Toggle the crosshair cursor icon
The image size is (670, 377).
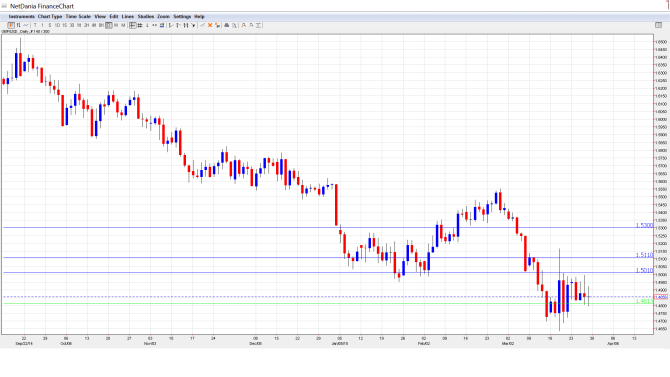pos(133,26)
